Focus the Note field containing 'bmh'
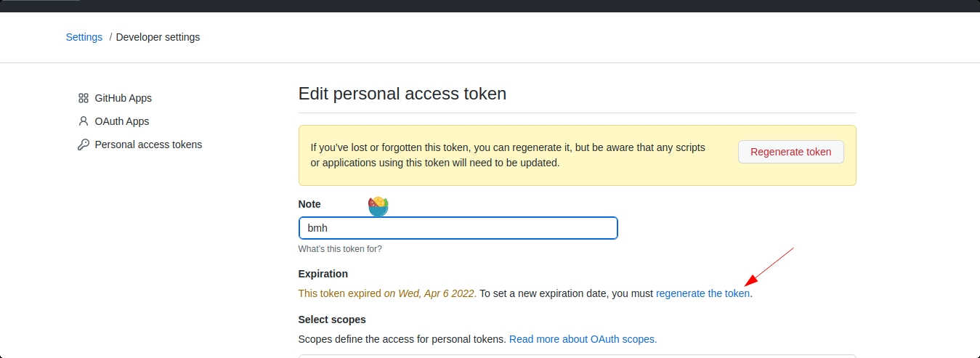980x358 pixels. pos(458,228)
